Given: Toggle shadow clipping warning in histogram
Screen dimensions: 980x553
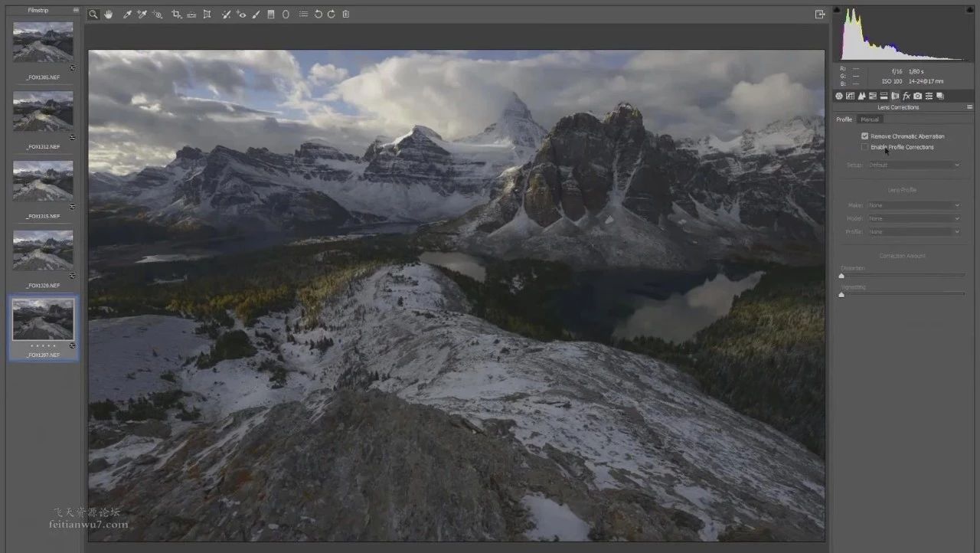Looking at the screenshot, I should click(837, 11).
